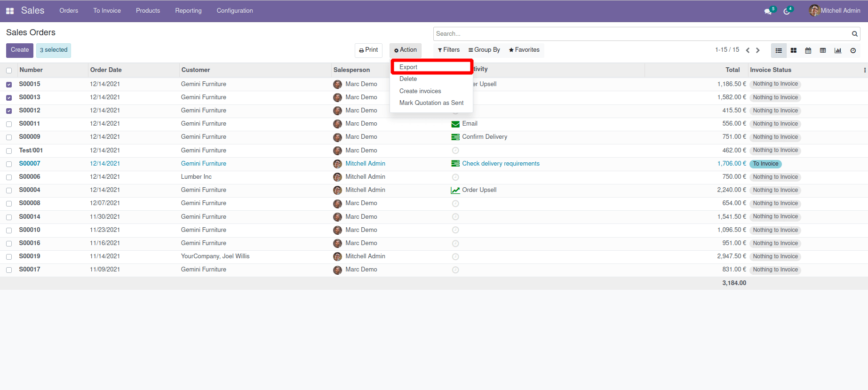868x390 pixels.
Task: Toggle the select-all header checkbox
Action: [9, 71]
